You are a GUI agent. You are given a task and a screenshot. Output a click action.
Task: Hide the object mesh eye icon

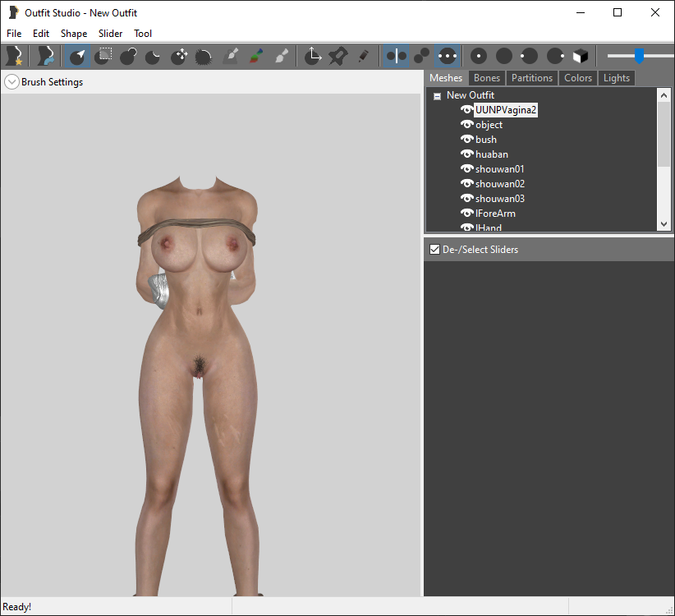click(467, 124)
